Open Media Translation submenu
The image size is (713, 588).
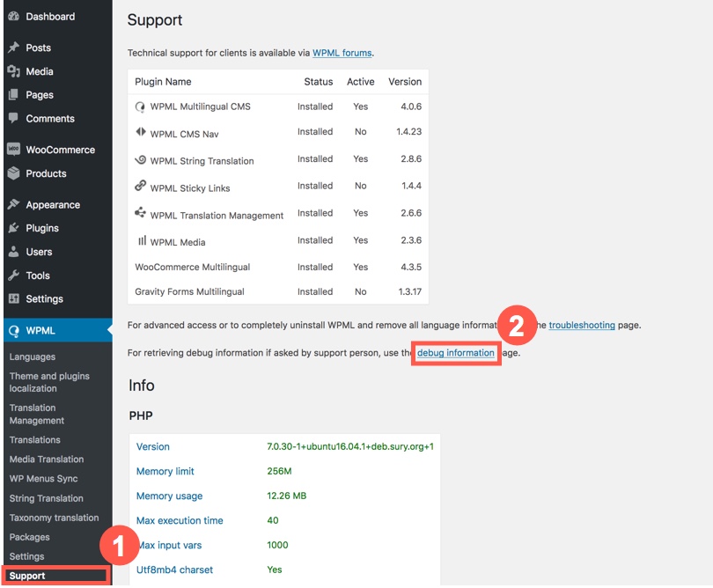tap(47, 459)
